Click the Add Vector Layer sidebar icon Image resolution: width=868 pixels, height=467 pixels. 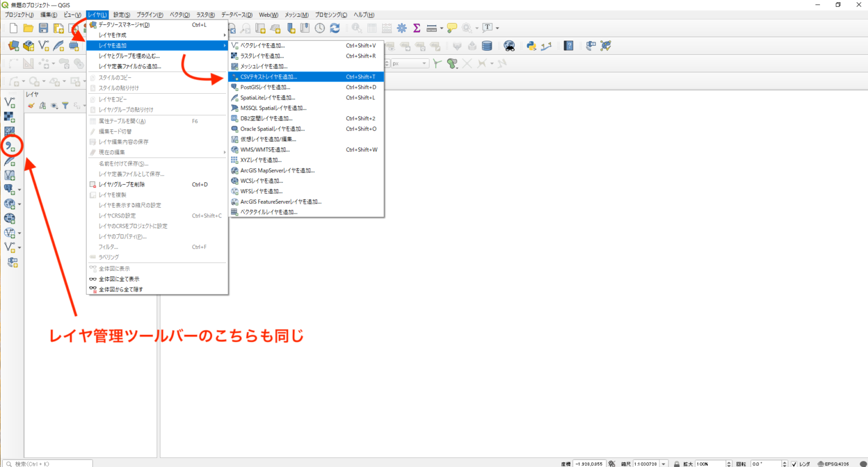tap(9, 103)
